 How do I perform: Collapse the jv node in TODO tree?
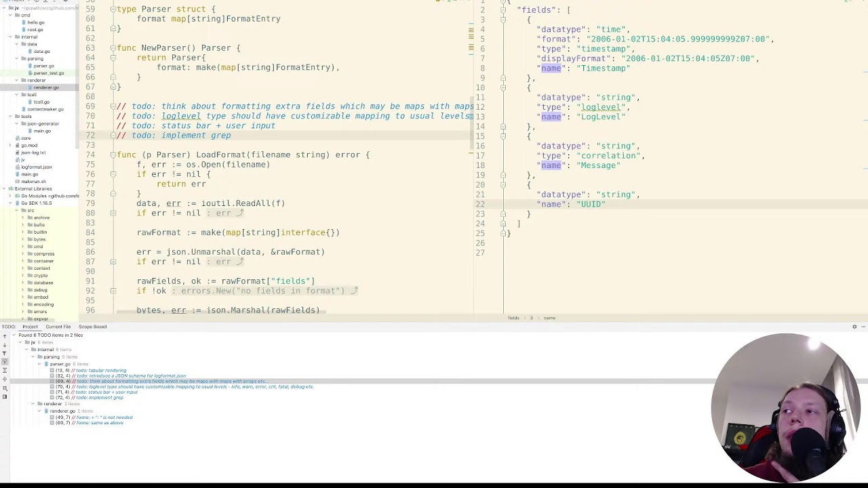point(20,342)
